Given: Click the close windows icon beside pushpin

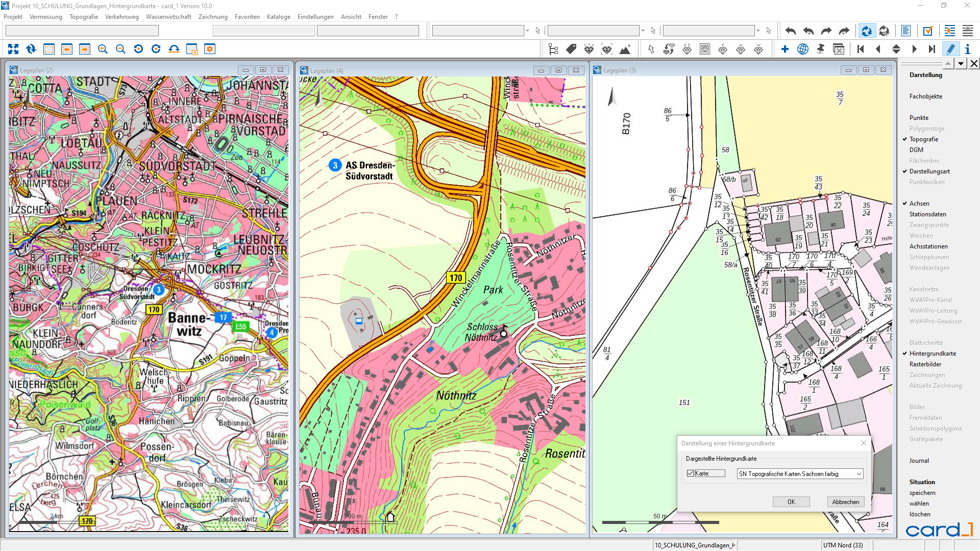Looking at the screenshot, I should [x=839, y=49].
